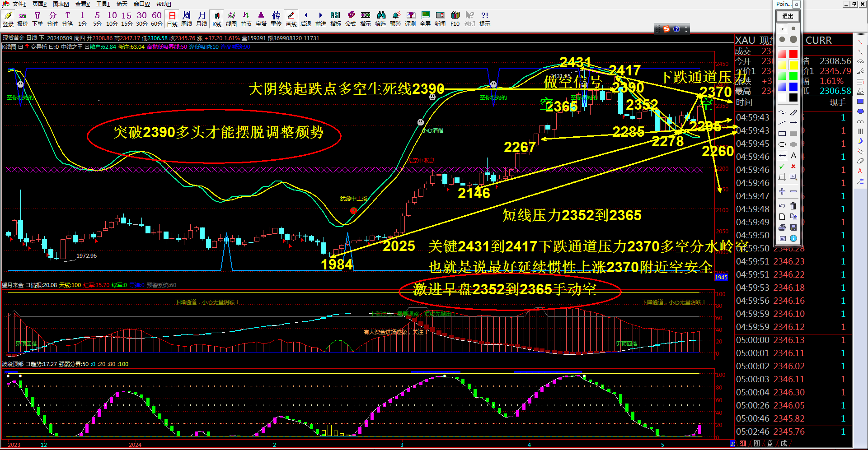868x450 pixels.
Task: Select the blue filled rectangle in right drawing strip
Action: [860, 102]
